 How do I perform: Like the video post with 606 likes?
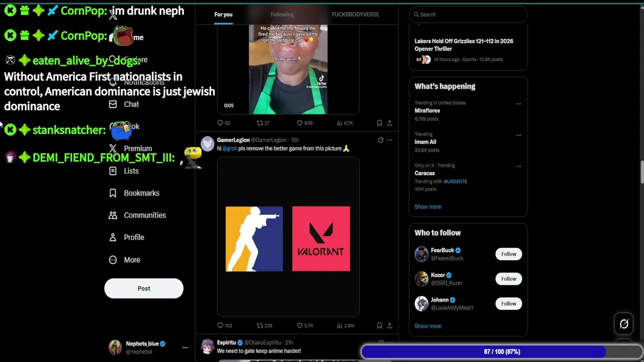point(304,123)
